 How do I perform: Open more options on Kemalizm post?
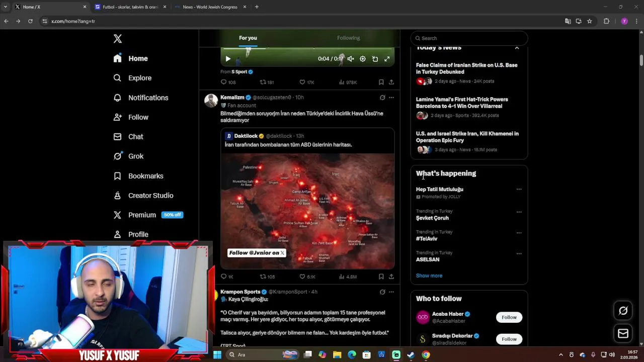click(x=391, y=98)
